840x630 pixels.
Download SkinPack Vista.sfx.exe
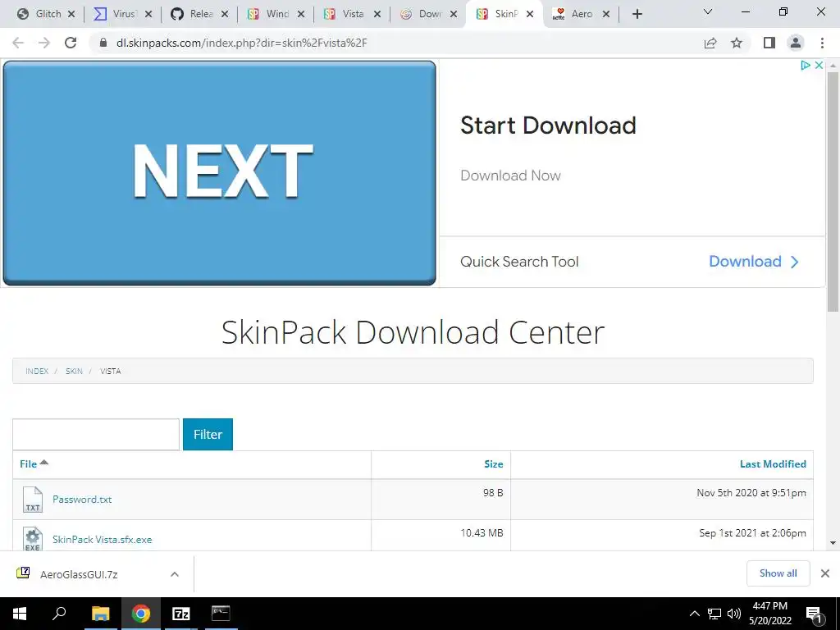(103, 540)
